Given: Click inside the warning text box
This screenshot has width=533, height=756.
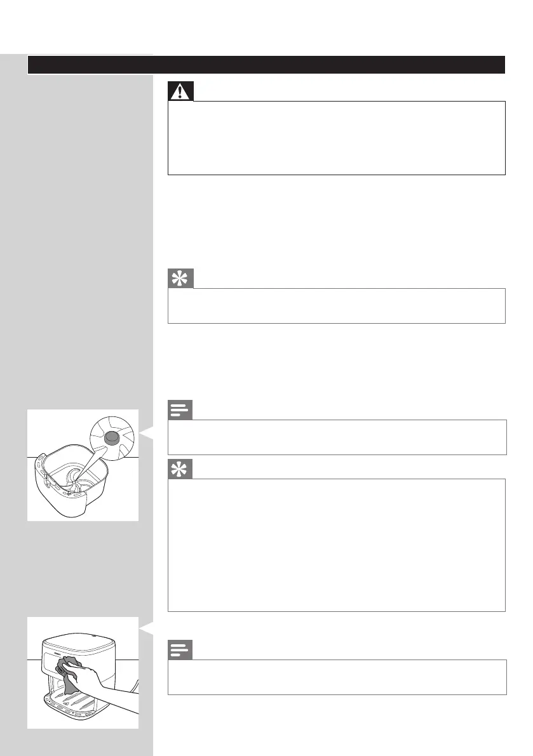Looking at the screenshot, I should click(x=336, y=138).
